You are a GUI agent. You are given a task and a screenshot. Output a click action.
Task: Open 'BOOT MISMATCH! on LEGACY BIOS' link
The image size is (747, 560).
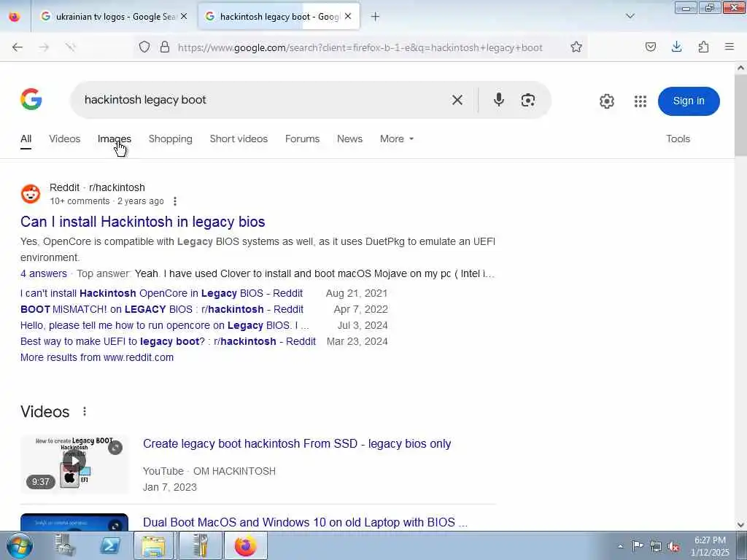point(161,309)
